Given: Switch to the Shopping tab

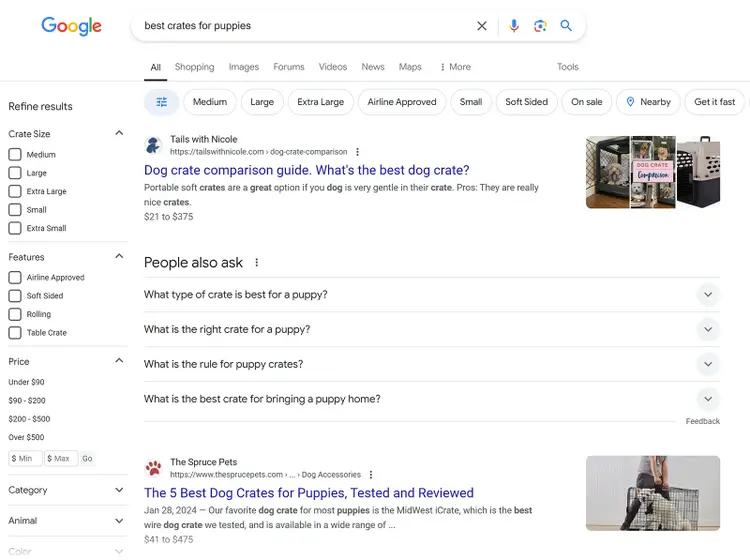Looking at the screenshot, I should 195,67.
